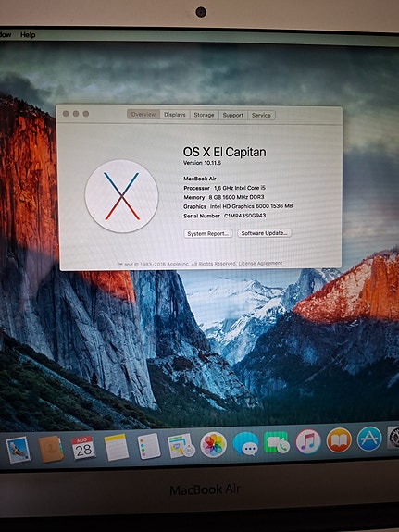The height and width of the screenshot is (532, 399).
Task: Launch iTunes from the Dock
Action: pos(308,441)
